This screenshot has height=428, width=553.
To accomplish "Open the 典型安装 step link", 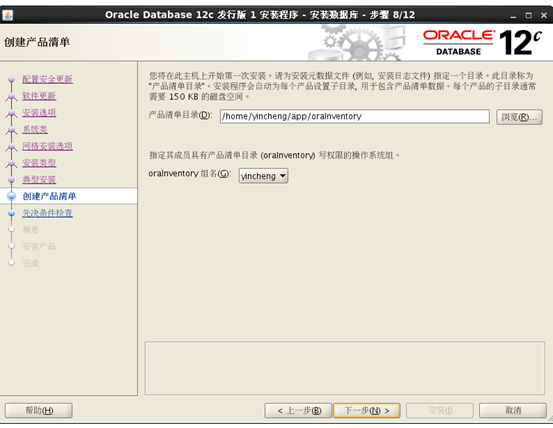I will (x=39, y=179).
